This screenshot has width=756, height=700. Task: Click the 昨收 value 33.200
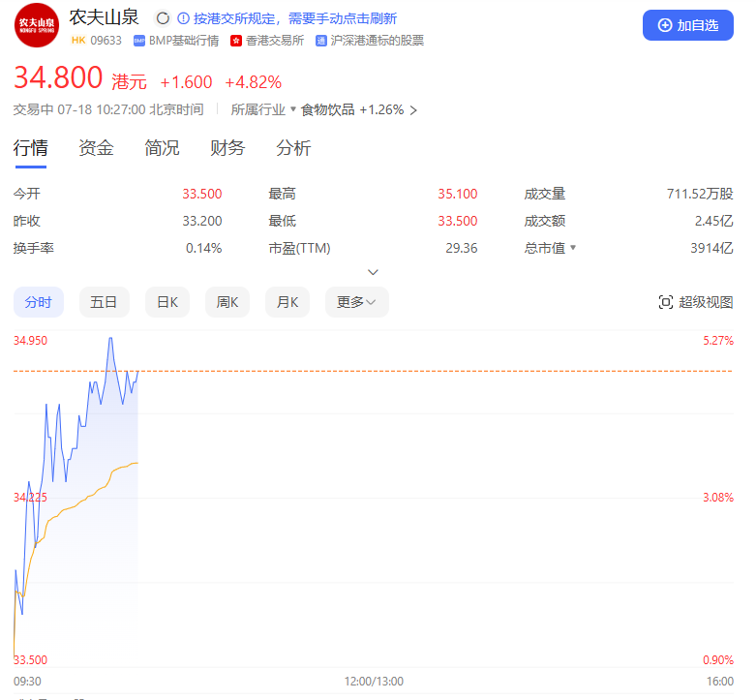[202, 221]
